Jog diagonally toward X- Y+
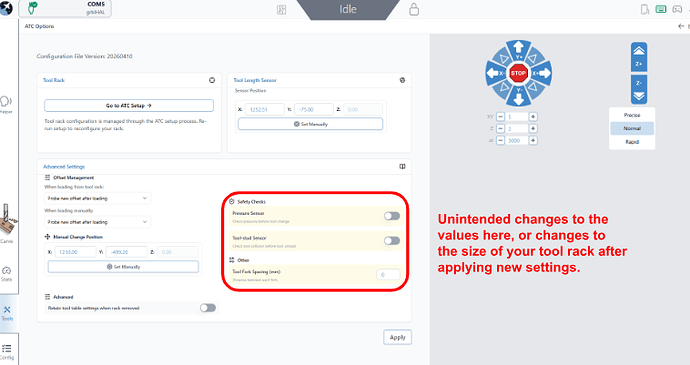Image resolution: width=690 pixels, height=365 pixels. (503, 58)
